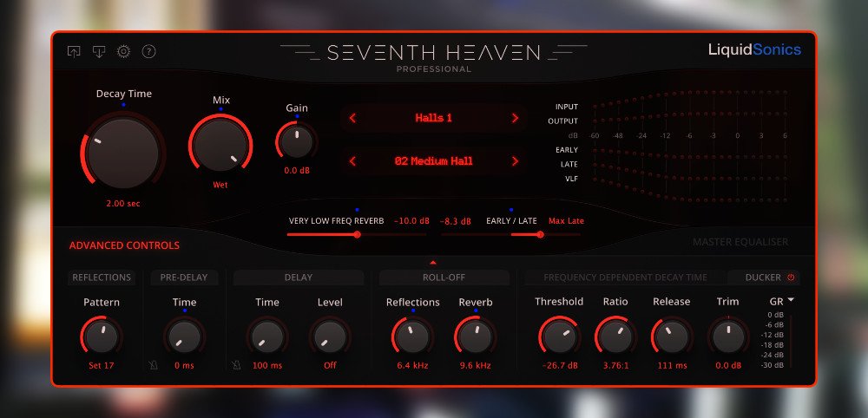Click the Set 17 pattern value

(x=102, y=365)
